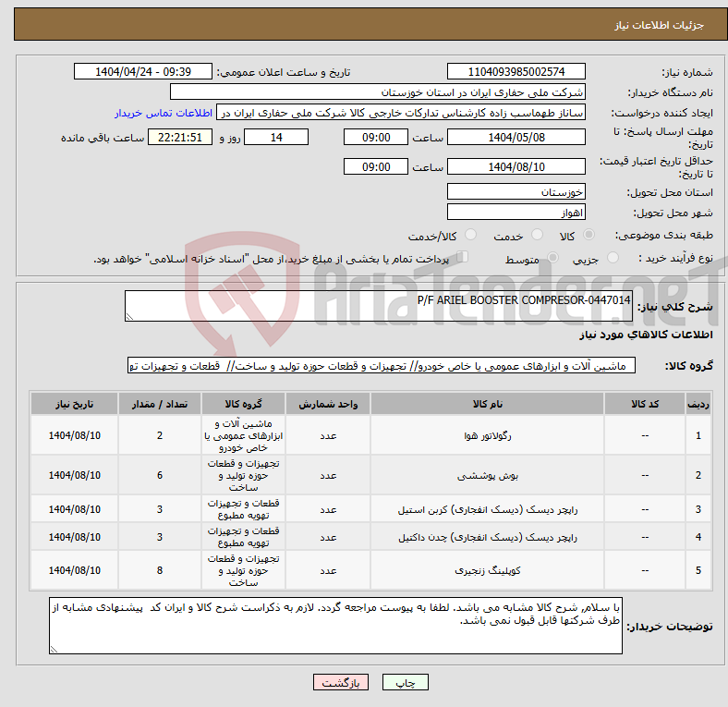Click the price validity date field 1404/08/10
728x707 pixels.
[x=516, y=166]
